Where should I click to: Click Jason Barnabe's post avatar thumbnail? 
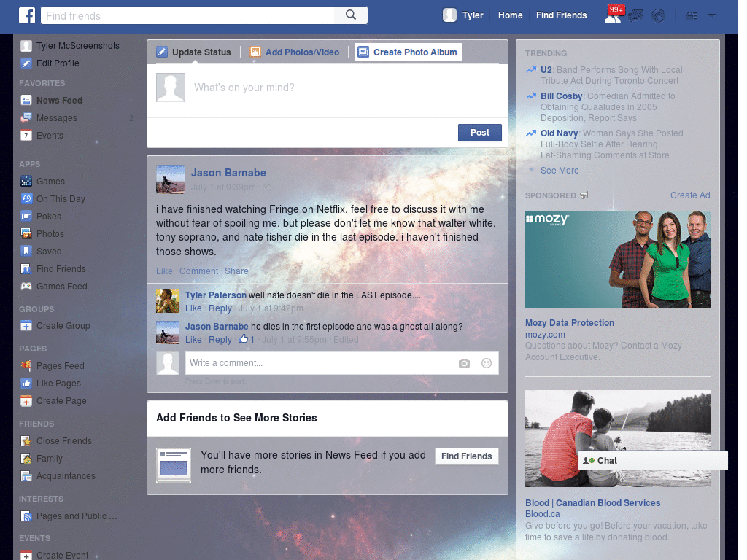pos(171,179)
